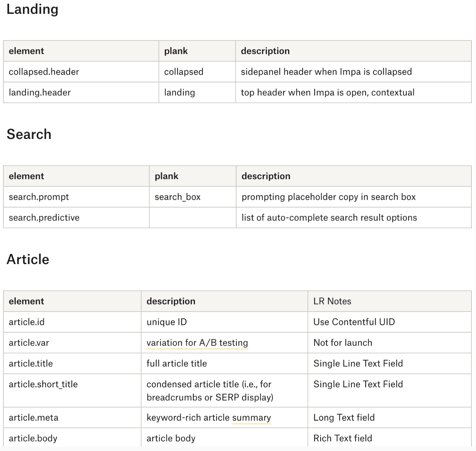Select the article.meta cell
Screen dimensions: 476x451
pos(72,418)
